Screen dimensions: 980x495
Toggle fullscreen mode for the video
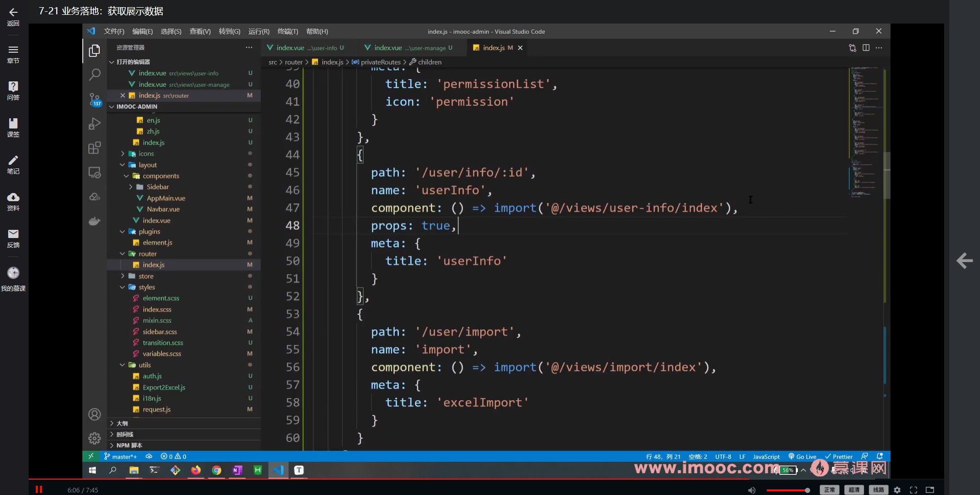(914, 490)
